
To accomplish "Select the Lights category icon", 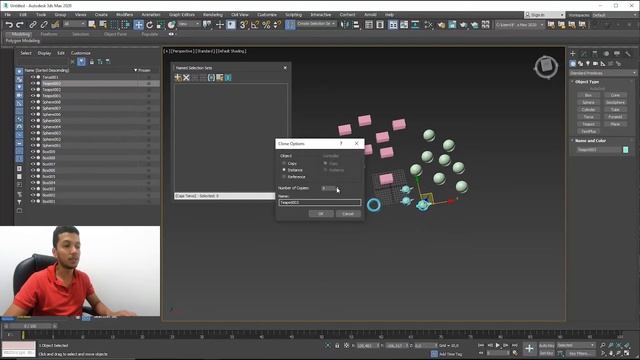I will pyautogui.click(x=588, y=64).
